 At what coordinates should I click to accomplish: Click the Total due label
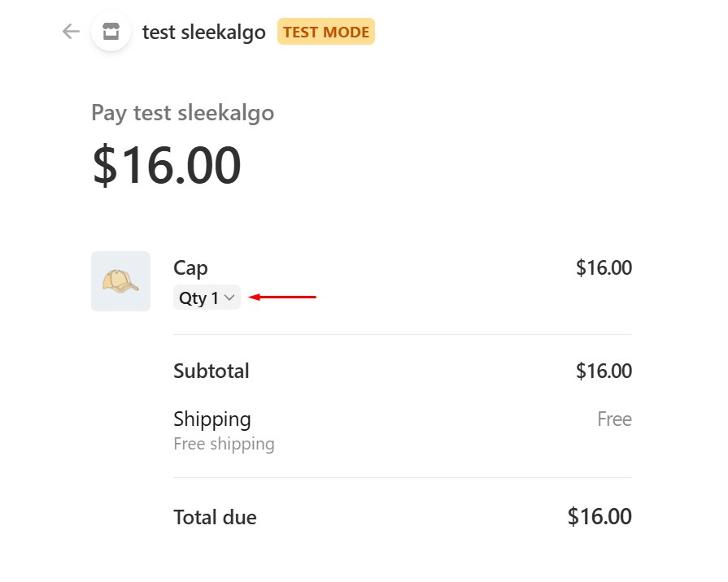pyautogui.click(x=215, y=517)
